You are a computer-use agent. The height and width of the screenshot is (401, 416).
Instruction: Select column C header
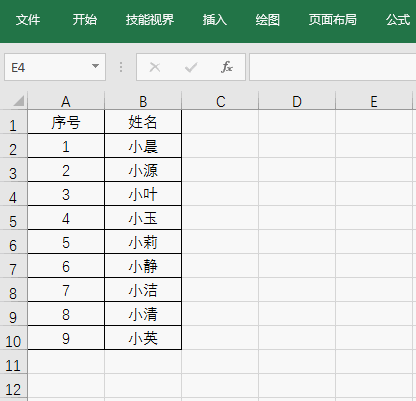click(x=220, y=101)
